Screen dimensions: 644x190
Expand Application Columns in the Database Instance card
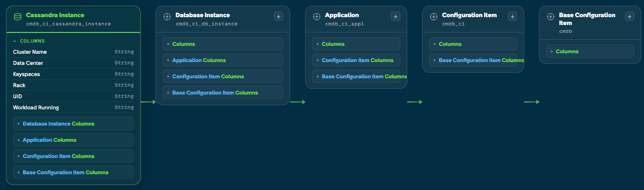223,60
